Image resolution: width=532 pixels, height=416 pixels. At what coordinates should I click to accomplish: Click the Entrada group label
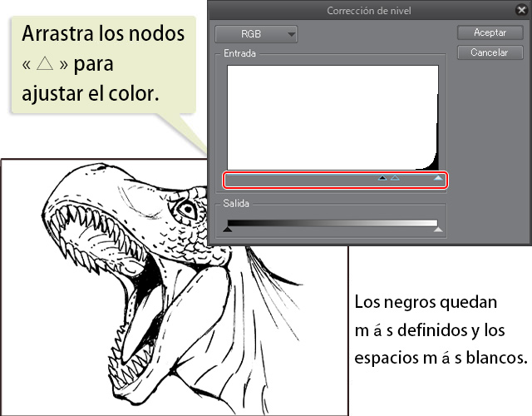[239, 53]
